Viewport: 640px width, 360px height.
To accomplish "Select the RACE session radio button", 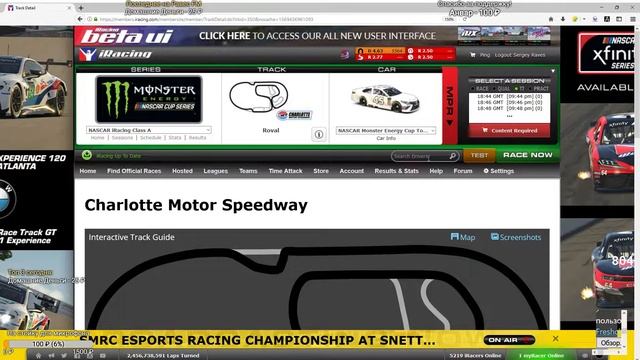I will 473,89.
